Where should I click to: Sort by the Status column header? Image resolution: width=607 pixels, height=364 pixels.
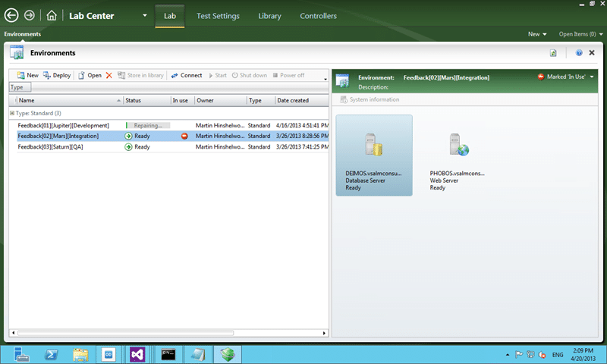[x=146, y=100]
